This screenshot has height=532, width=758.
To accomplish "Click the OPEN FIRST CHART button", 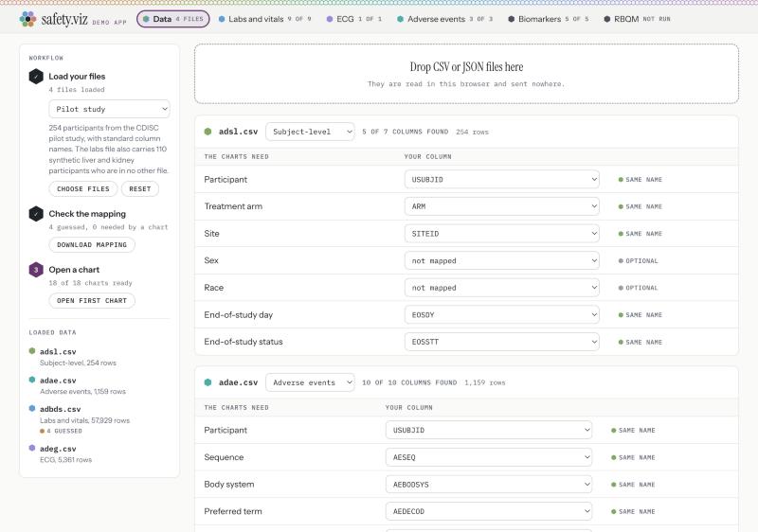I will coord(92,300).
